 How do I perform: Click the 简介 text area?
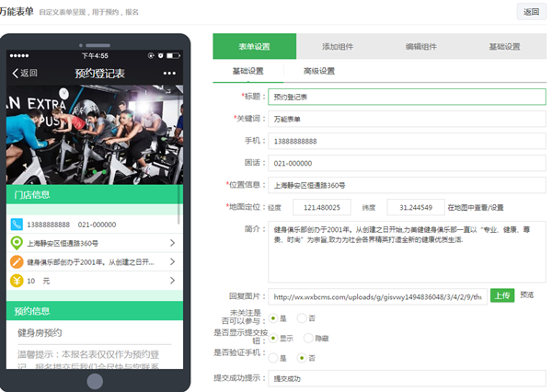click(407, 252)
